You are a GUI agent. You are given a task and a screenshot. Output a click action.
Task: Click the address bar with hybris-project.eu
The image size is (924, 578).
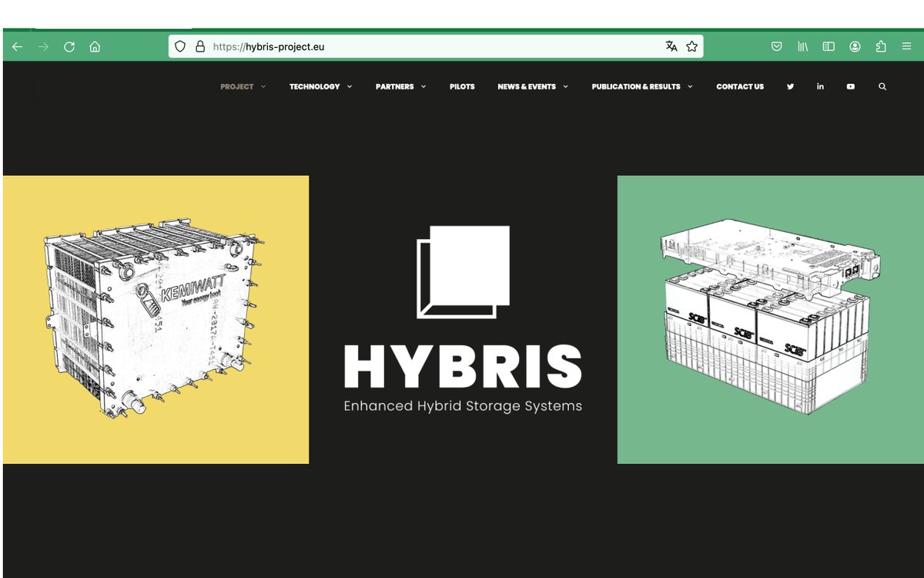pos(436,46)
